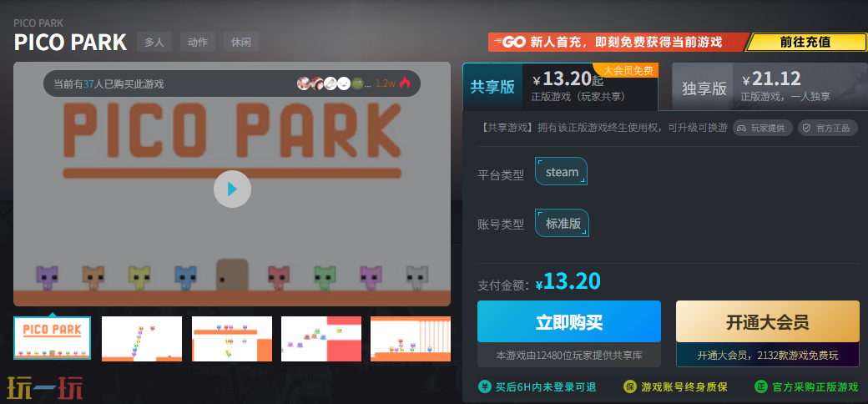The width and height of the screenshot is (868, 404).
Task: Click shield icon beside 官方正品
Action: point(806,128)
